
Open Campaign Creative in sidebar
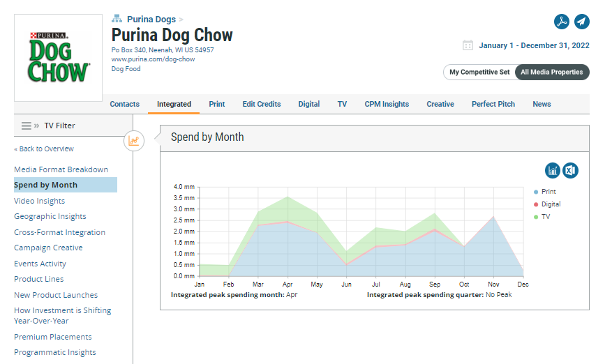click(x=48, y=248)
